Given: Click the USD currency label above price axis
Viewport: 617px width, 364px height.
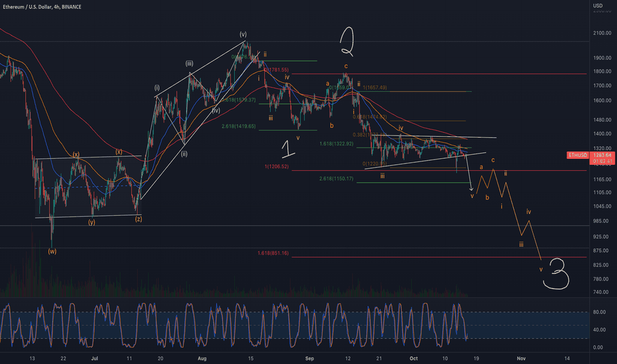Looking at the screenshot, I should pos(598,5).
